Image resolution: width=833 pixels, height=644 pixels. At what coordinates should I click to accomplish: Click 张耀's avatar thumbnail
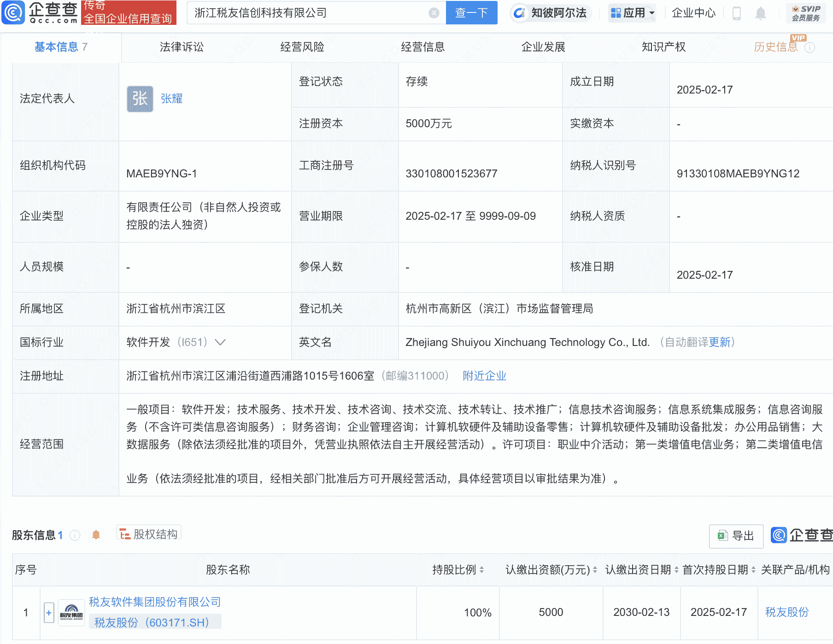tap(140, 98)
